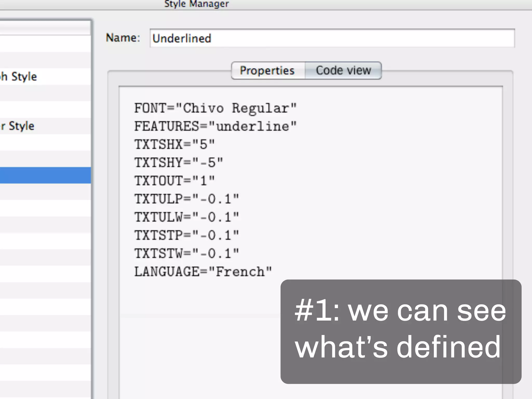
Task: Click the TXTSTW="-0.1" line
Action: (187, 254)
